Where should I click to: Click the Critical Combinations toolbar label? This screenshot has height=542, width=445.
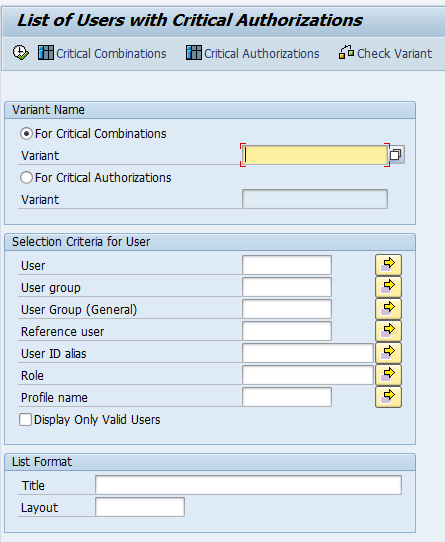[111, 54]
